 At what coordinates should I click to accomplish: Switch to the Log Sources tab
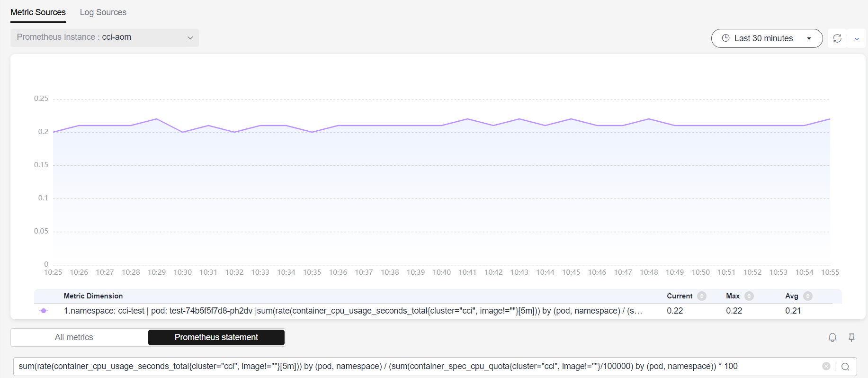click(x=103, y=12)
